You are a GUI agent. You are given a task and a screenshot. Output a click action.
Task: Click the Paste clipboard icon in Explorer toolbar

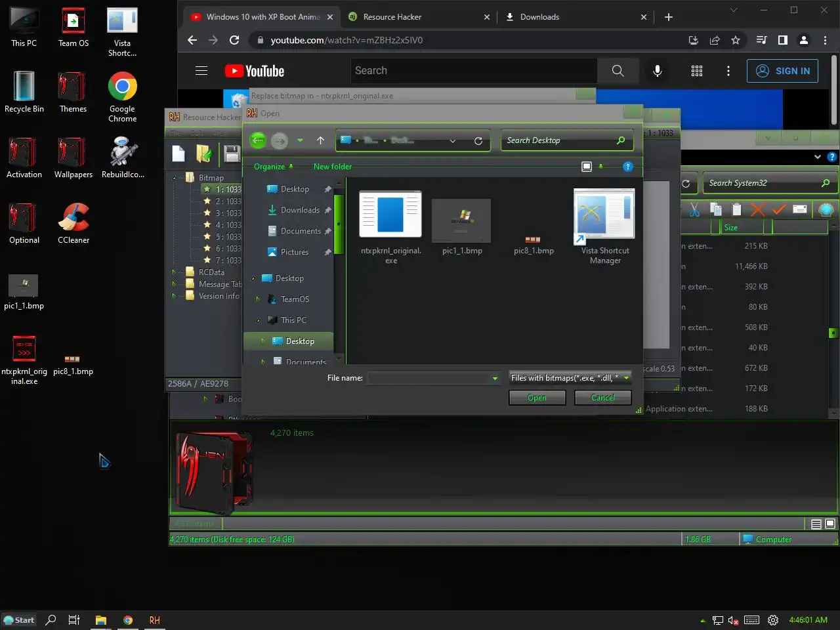click(737, 209)
